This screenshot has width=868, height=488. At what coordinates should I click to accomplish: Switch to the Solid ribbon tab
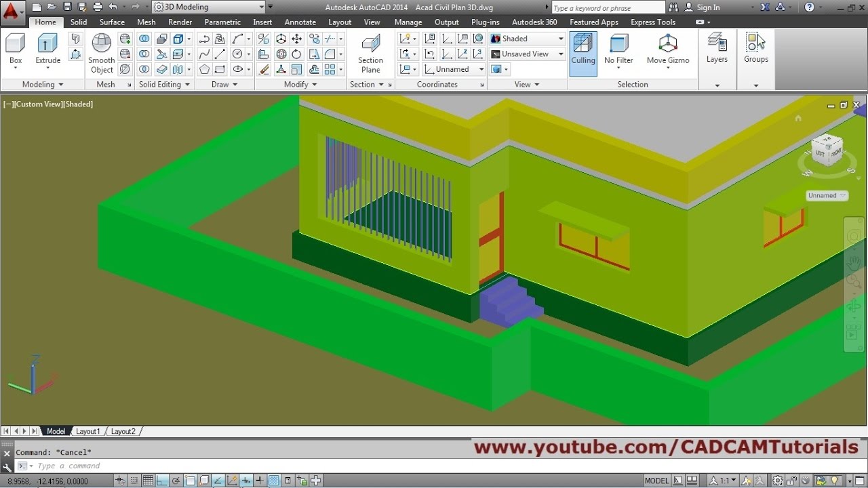coord(79,22)
